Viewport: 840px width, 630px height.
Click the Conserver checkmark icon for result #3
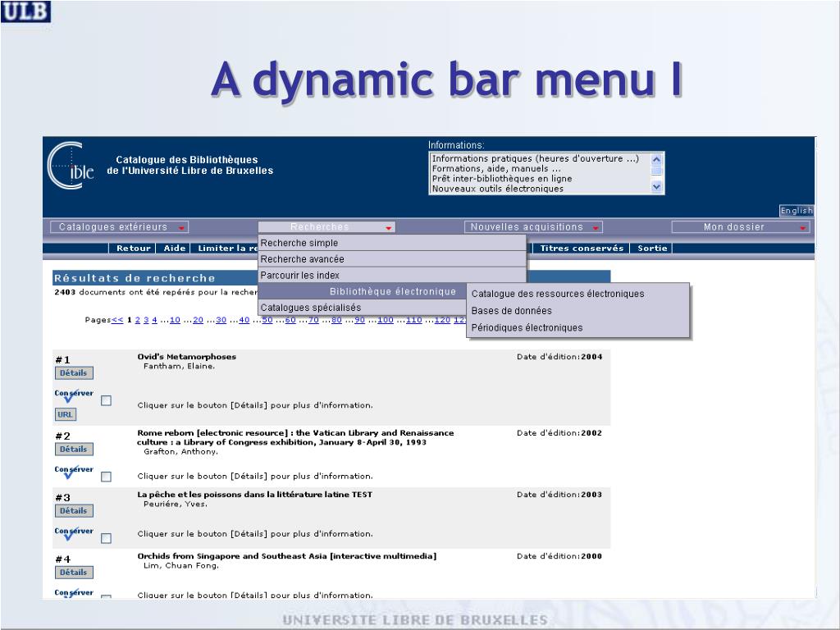click(73, 533)
